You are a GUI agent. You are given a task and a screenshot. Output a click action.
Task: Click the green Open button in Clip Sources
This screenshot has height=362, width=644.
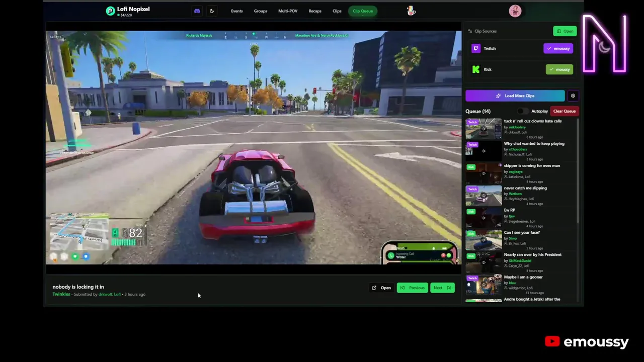point(565,31)
